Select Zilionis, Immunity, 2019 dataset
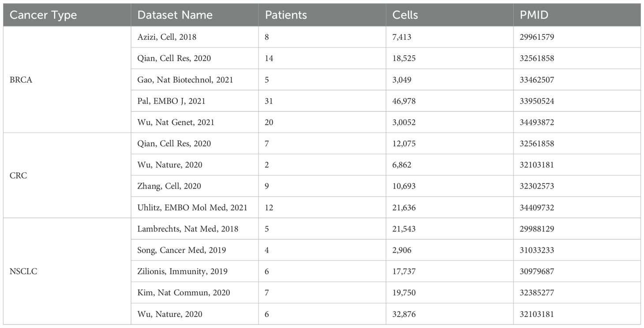This screenshot has height=328, width=644. [183, 271]
